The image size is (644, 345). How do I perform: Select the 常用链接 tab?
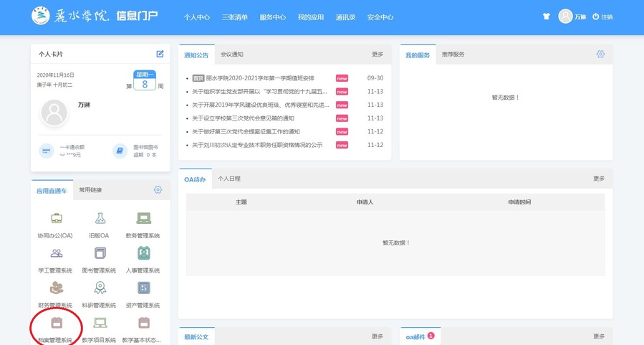tap(90, 190)
